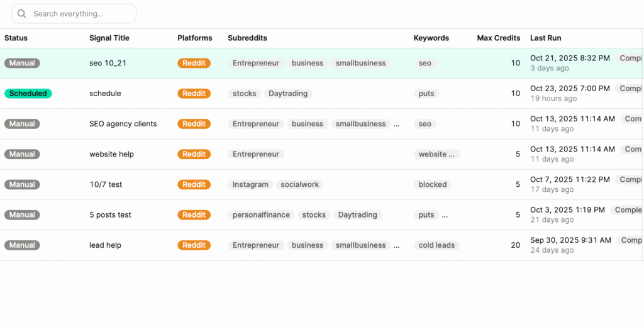The image size is (644, 327).
Task: Click the 'blocked' keyword tag
Action: coord(433,185)
